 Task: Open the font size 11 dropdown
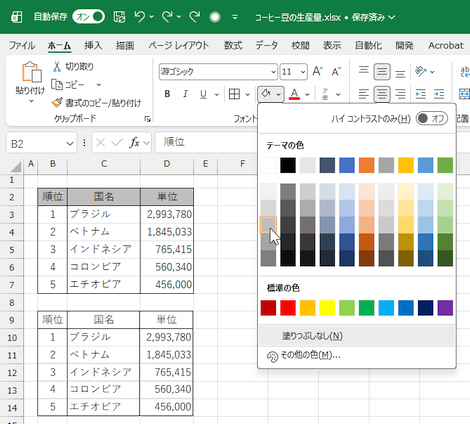point(303,72)
